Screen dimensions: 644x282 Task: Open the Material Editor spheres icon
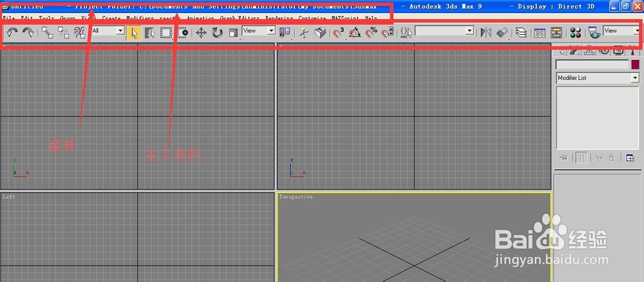[575, 33]
